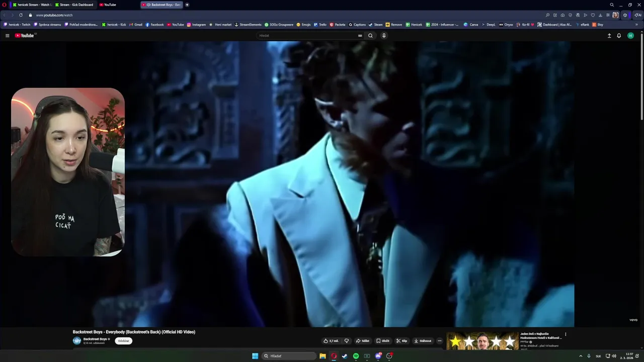Open Spotify from the taskbar

356,356
